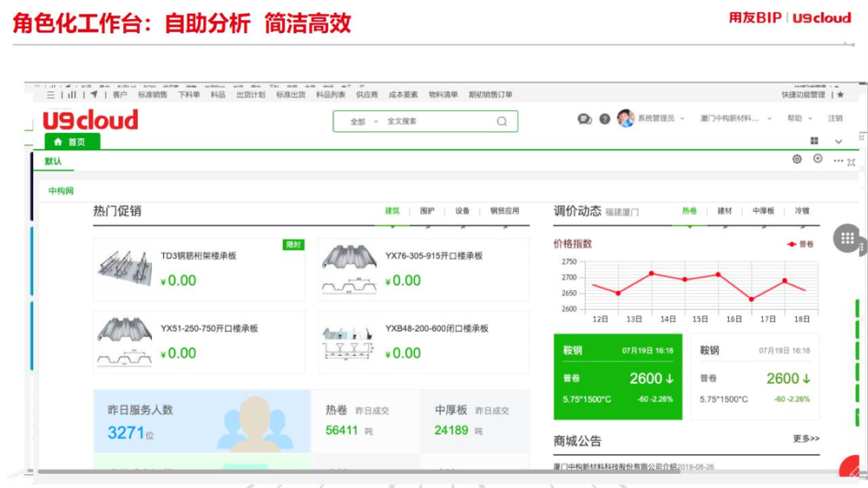The image size is (868, 488).
Task: Click the chevron down below 注销
Action: 838,142
